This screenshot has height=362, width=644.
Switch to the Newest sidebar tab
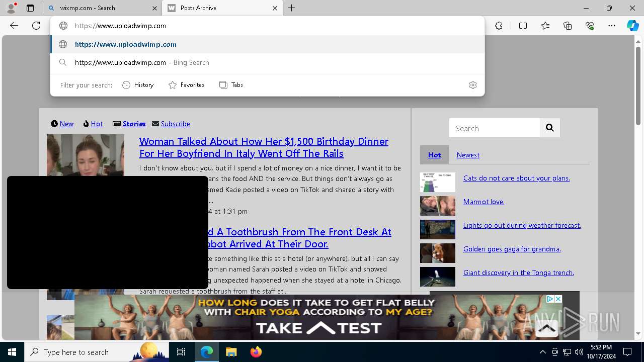click(468, 155)
